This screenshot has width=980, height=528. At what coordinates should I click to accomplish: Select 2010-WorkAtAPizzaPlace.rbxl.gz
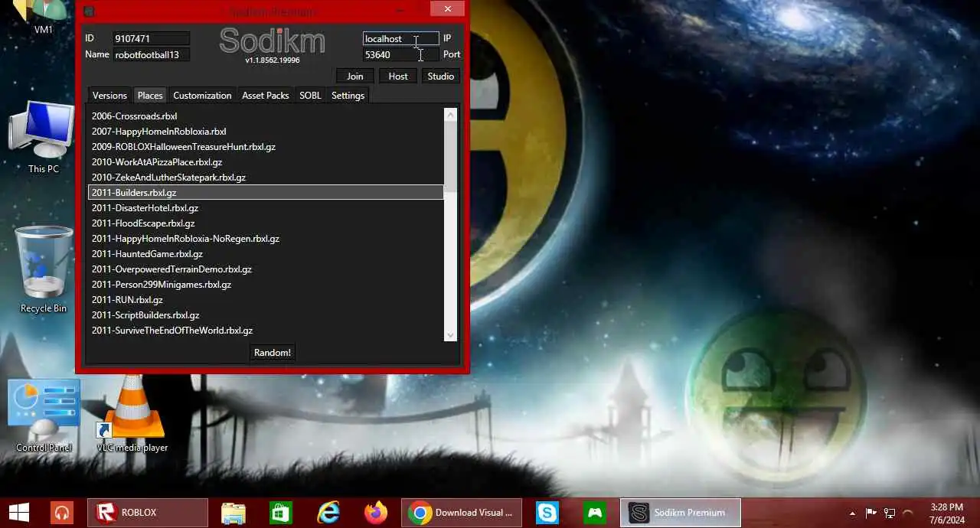click(x=266, y=162)
